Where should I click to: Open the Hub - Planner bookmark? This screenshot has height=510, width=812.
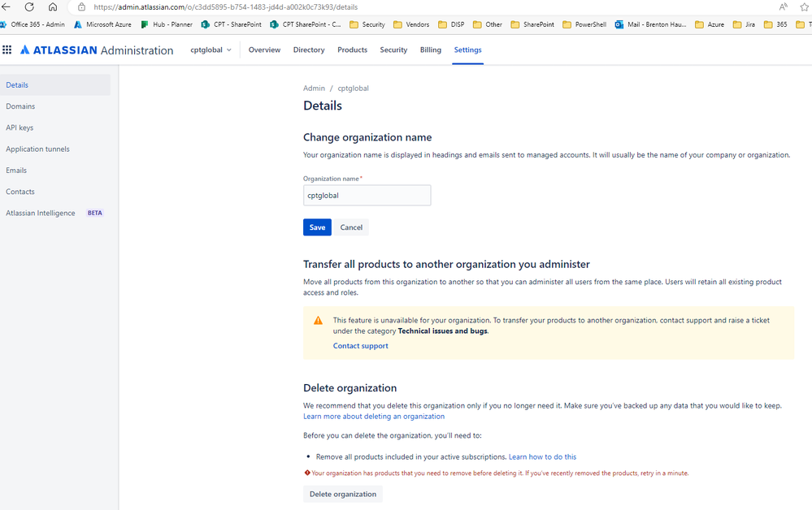[x=167, y=24]
